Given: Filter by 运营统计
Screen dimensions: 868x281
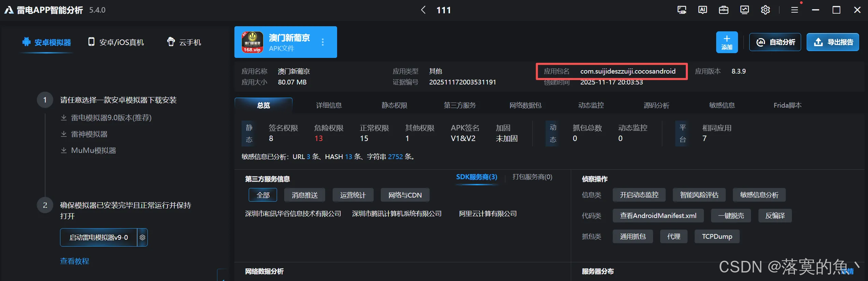Looking at the screenshot, I should (x=353, y=195).
